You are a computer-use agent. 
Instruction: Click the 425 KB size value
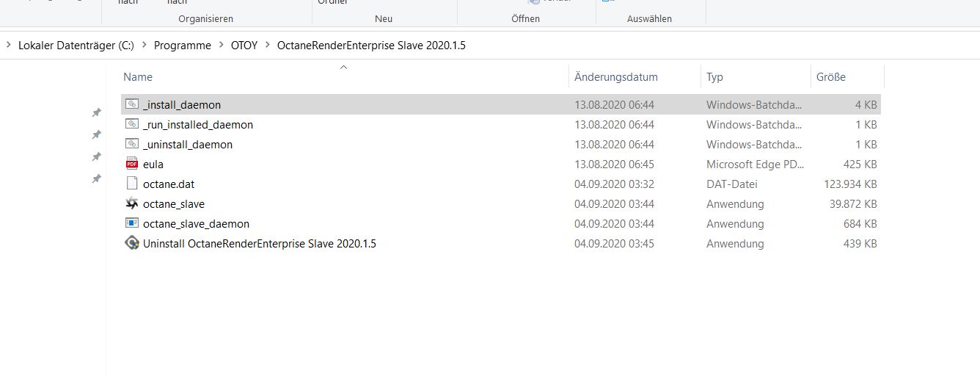click(x=860, y=164)
